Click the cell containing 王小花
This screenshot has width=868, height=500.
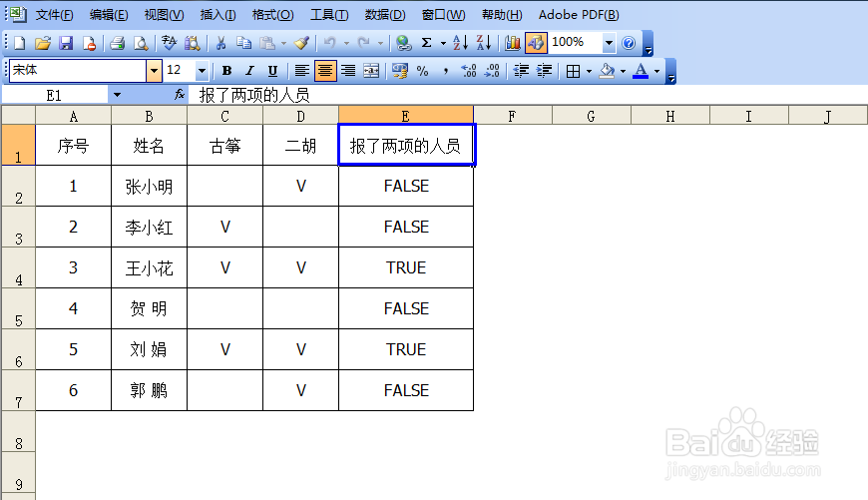pos(149,268)
